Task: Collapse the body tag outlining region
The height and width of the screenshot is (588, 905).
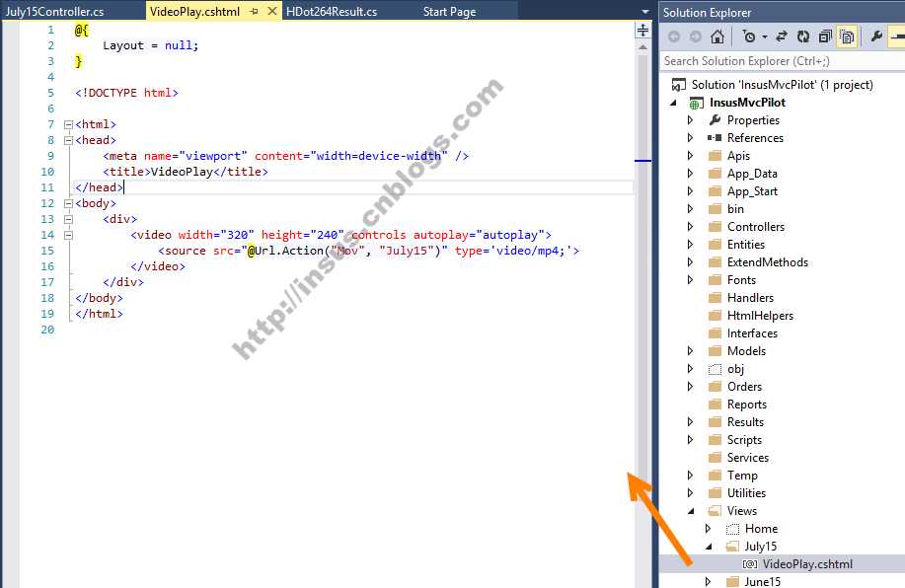Action: point(68,203)
